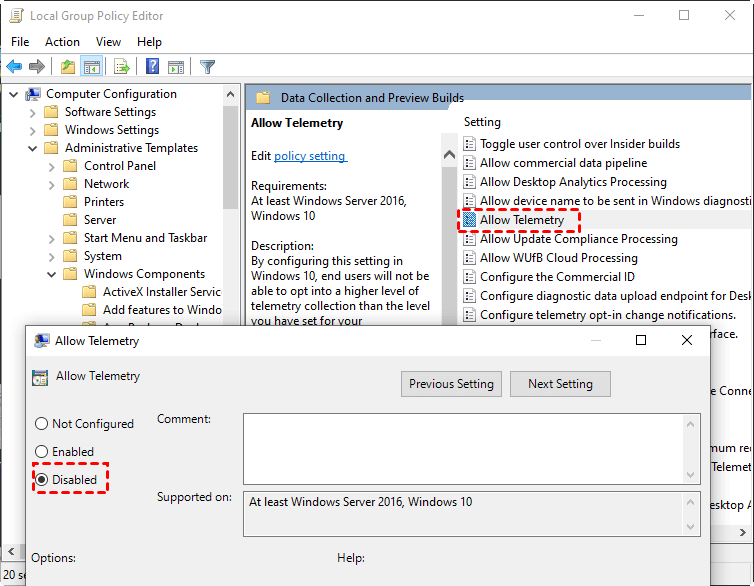Click icon beside Allow WUfB Cloud Processing
754x586 pixels.
469,258
